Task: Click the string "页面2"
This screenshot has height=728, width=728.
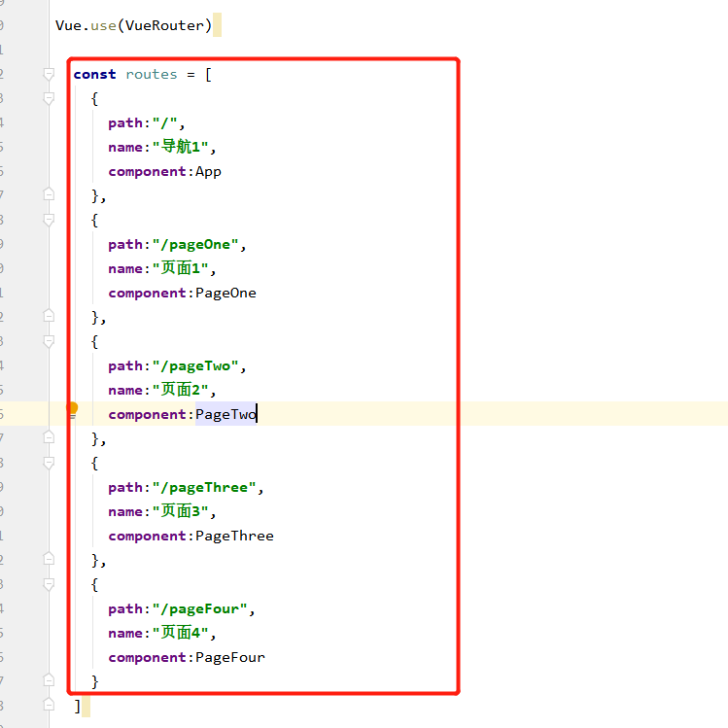Action: (x=180, y=390)
